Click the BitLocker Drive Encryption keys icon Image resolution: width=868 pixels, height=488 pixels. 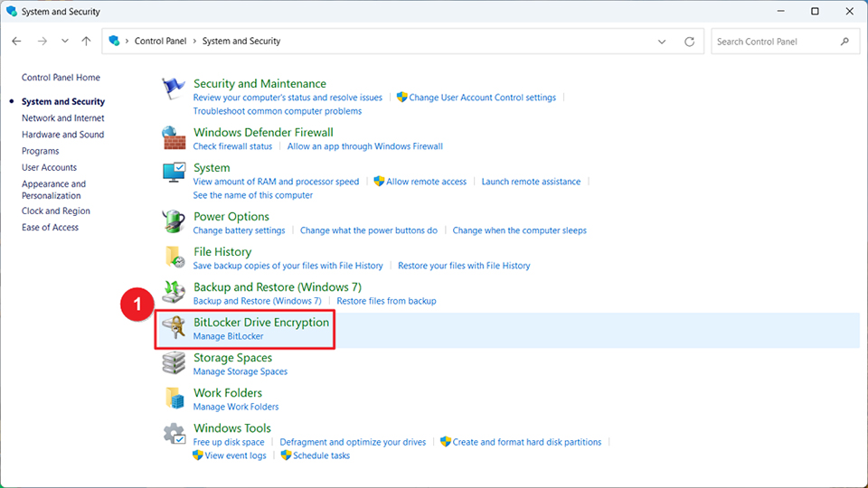[174, 328]
